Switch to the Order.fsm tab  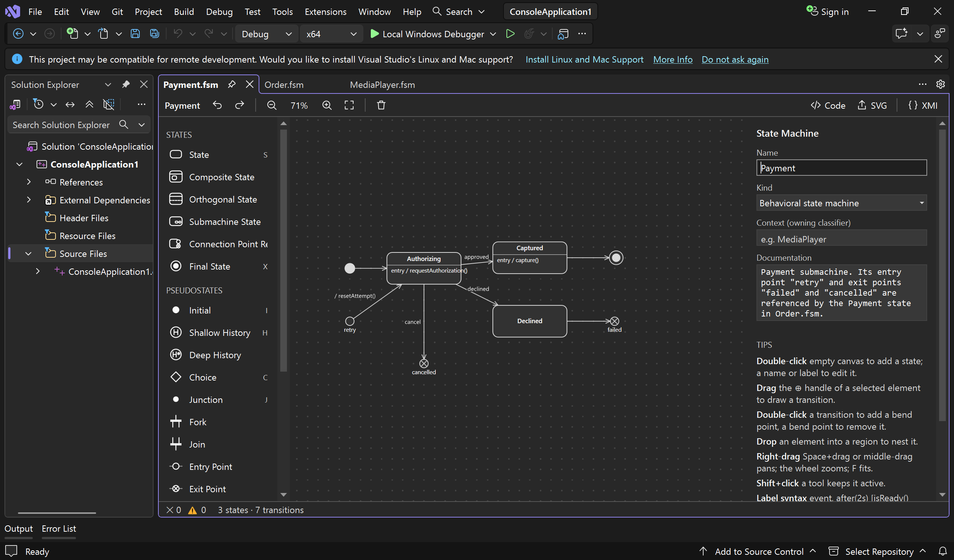[284, 85]
